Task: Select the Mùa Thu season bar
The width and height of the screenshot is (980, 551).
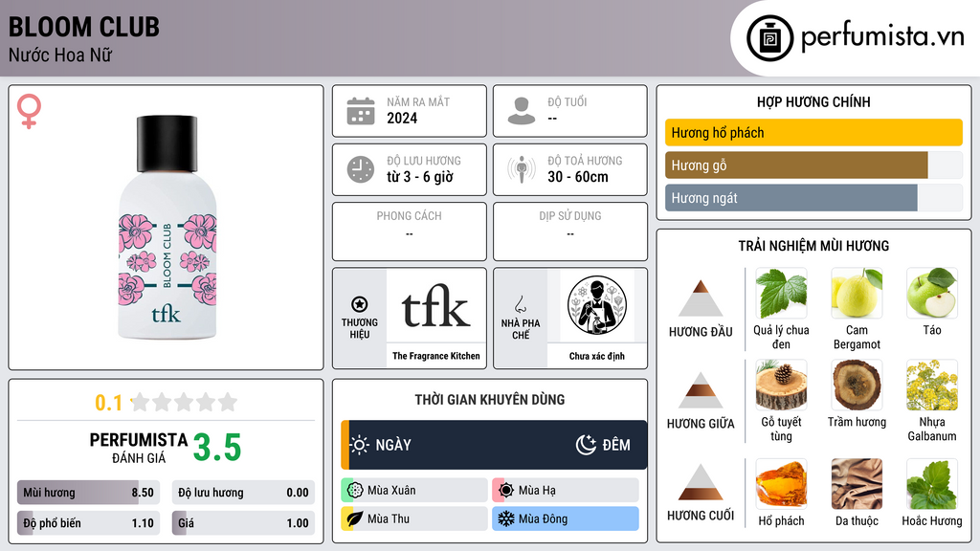Action: (414, 518)
